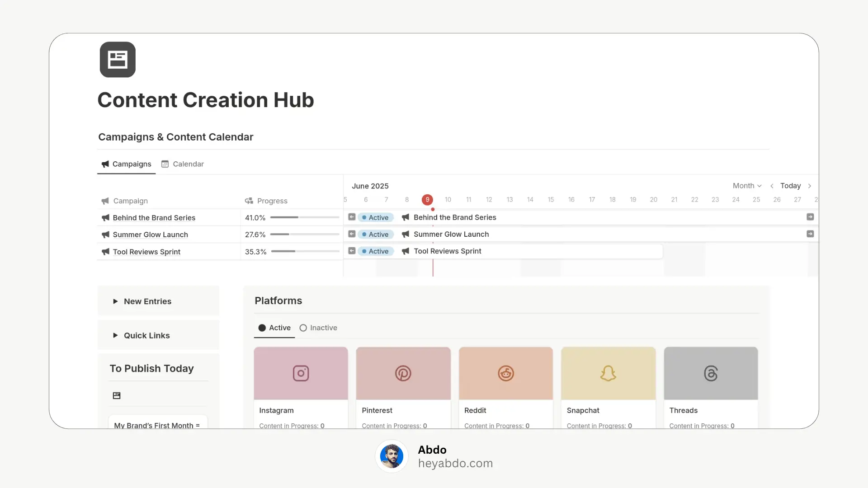Click the 35.3% progress bar
The width and height of the screenshot is (868, 488).
tap(305, 251)
